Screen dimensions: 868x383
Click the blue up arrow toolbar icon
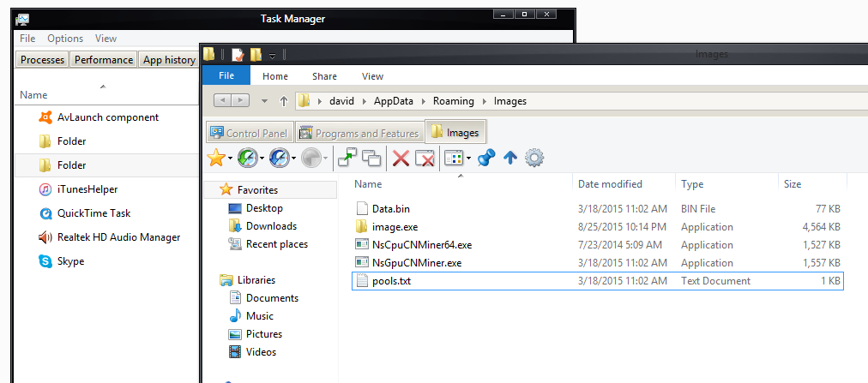[x=509, y=159]
